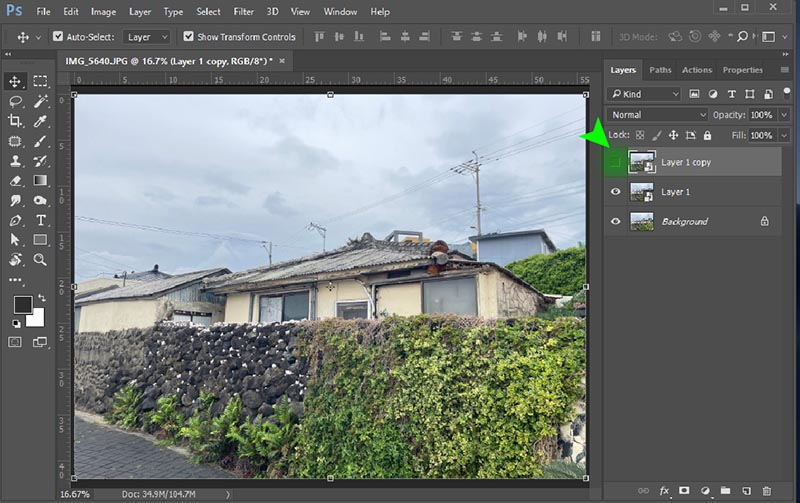
Task: Lock all layer attributes
Action: tap(707, 135)
